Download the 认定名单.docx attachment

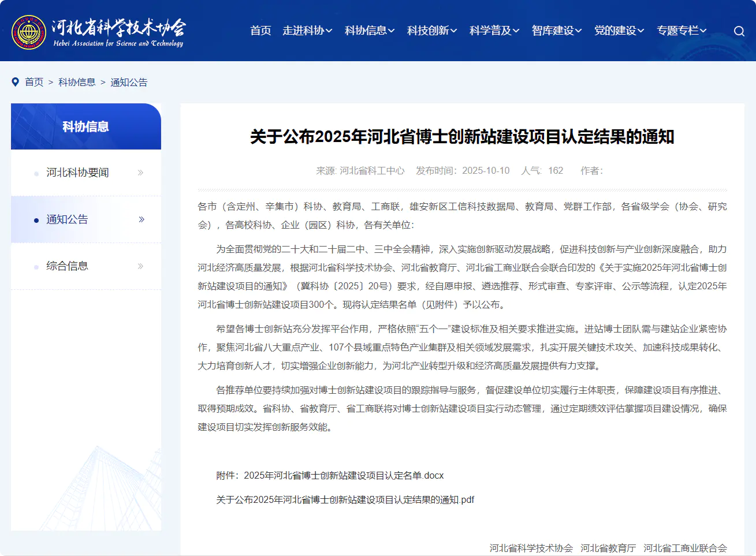click(344, 476)
